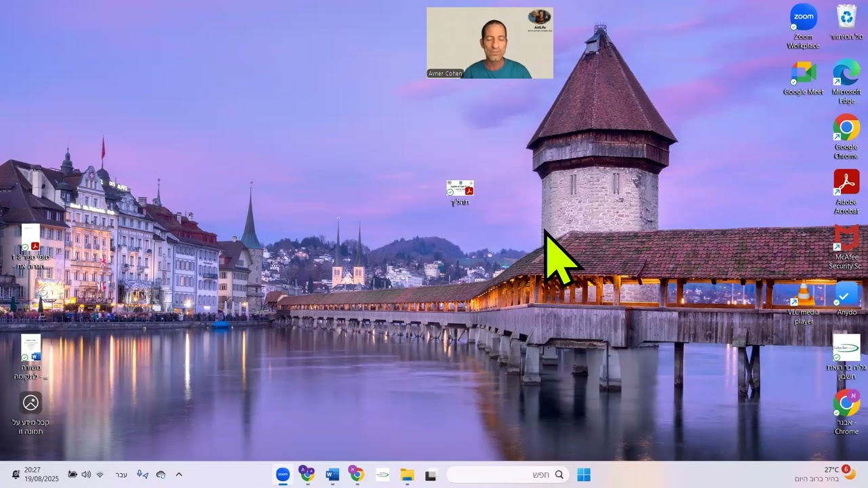Open Microsoft Edge desktop shortcut

coord(846,81)
